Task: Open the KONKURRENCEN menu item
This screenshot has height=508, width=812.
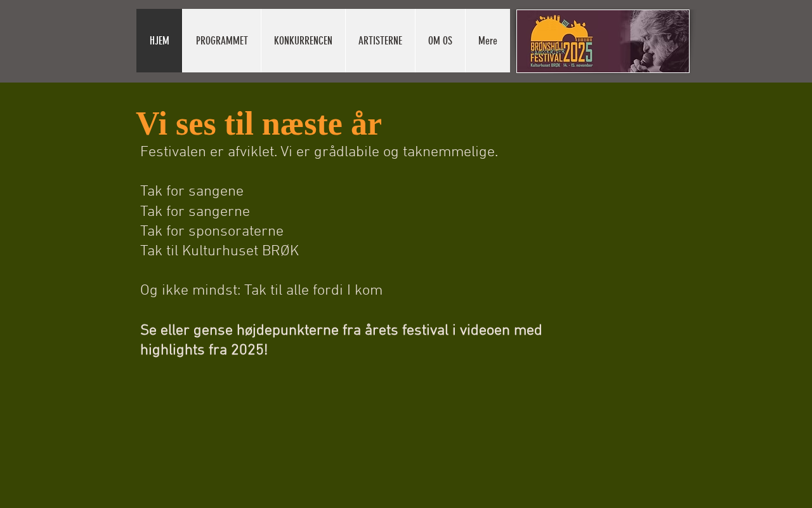Action: tap(303, 41)
